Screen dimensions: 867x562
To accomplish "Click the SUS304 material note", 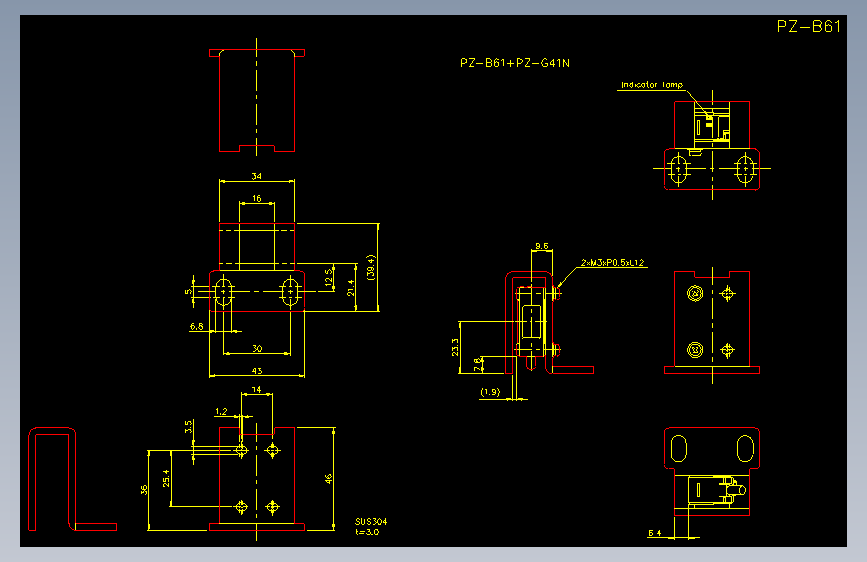I will [371, 522].
